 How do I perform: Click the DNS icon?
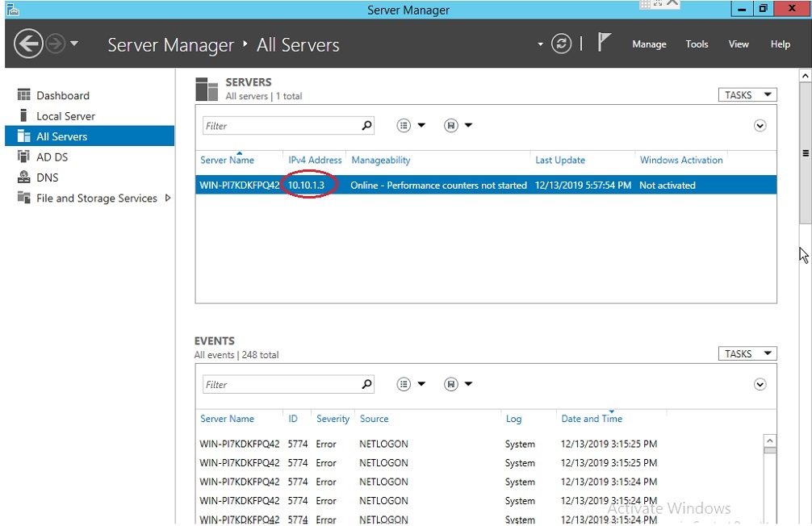tap(24, 177)
